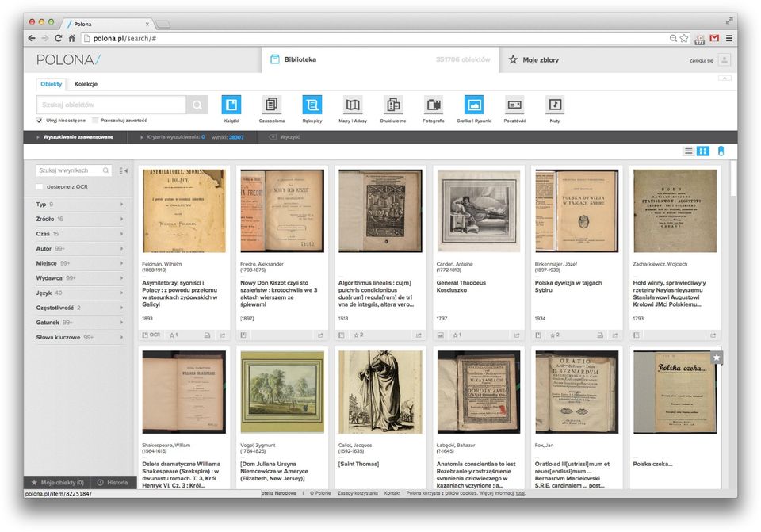This screenshot has width=761, height=532.
Task: Expand Wyszukiwanie zaawansowane panel
Action: click(75, 137)
